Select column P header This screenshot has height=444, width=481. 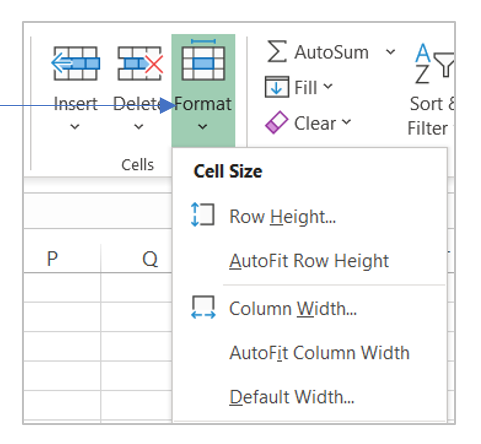pos(62,259)
